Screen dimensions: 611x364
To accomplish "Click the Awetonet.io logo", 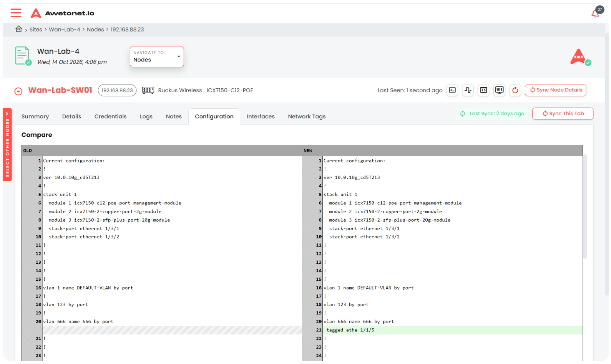I will point(63,13).
